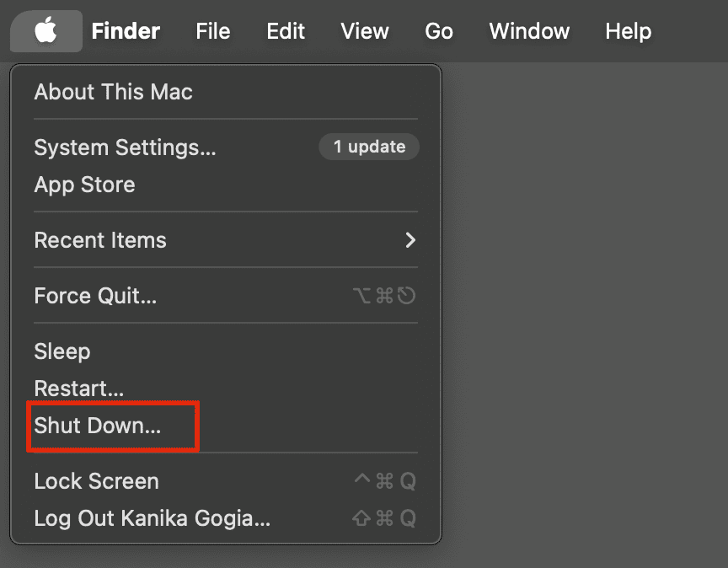This screenshot has height=568, width=728.
Task: Open the Go menu
Action: (439, 32)
